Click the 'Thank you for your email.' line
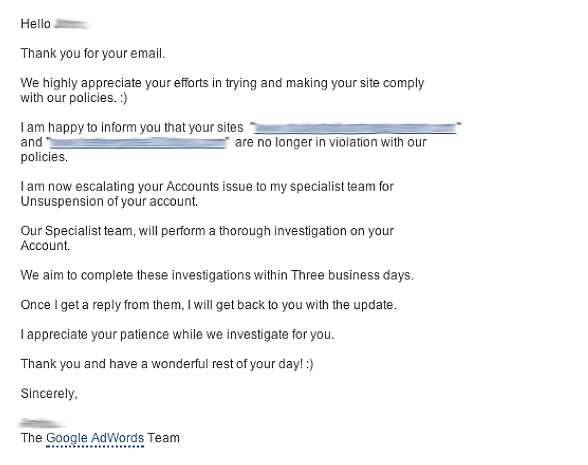Viewport: 588px width, 465px height. 93,53
